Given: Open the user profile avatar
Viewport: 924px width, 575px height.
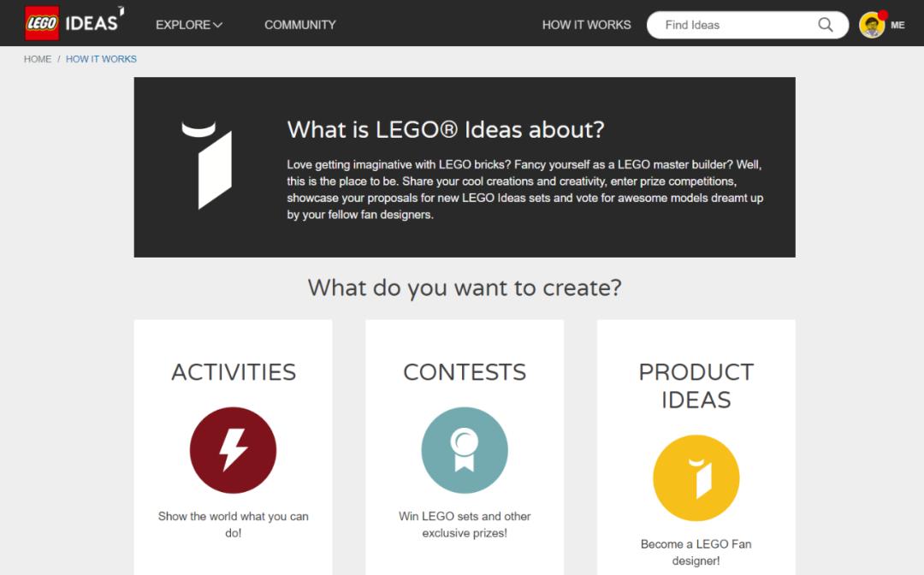Looking at the screenshot, I should point(872,25).
